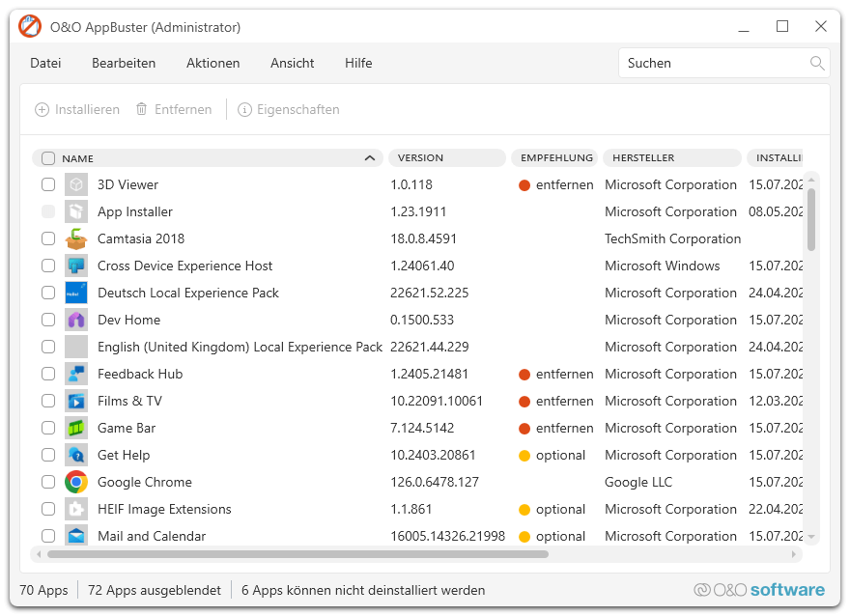Viewport: 850px width, 616px height.
Task: Sort by the EMPFEHLUNG column header
Action: (x=554, y=157)
